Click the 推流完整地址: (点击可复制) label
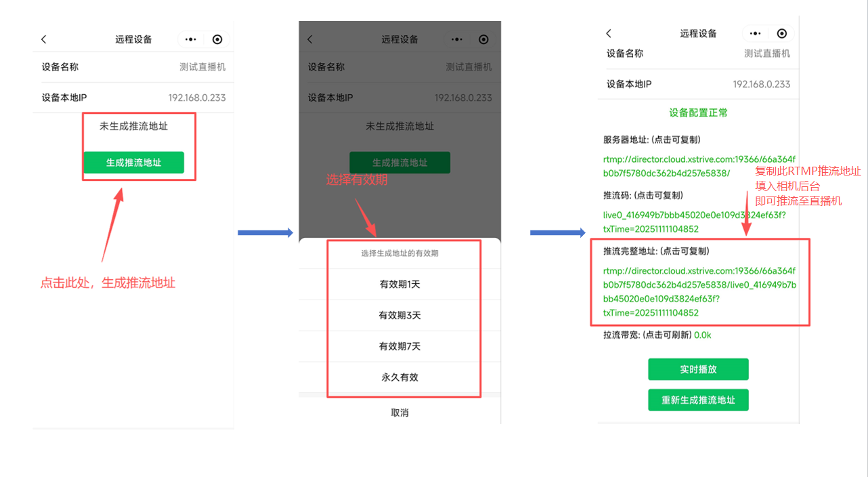868x477 pixels. point(656,251)
